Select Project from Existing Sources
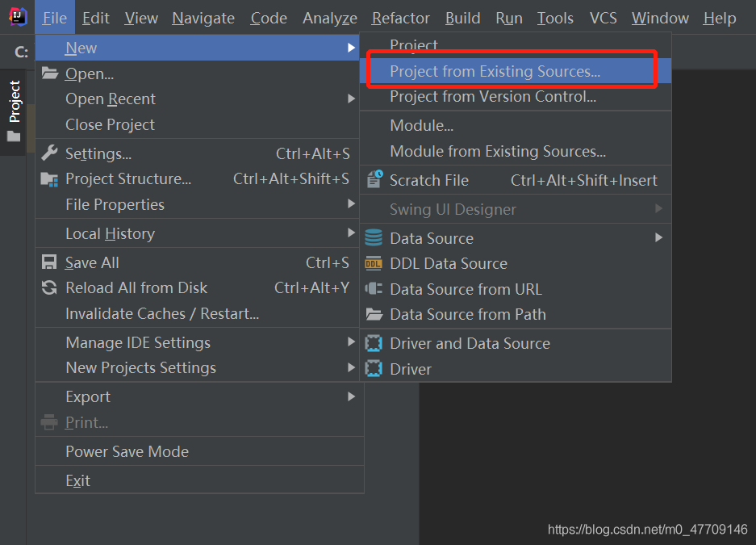Viewport: 756px width, 545px height. tap(495, 71)
